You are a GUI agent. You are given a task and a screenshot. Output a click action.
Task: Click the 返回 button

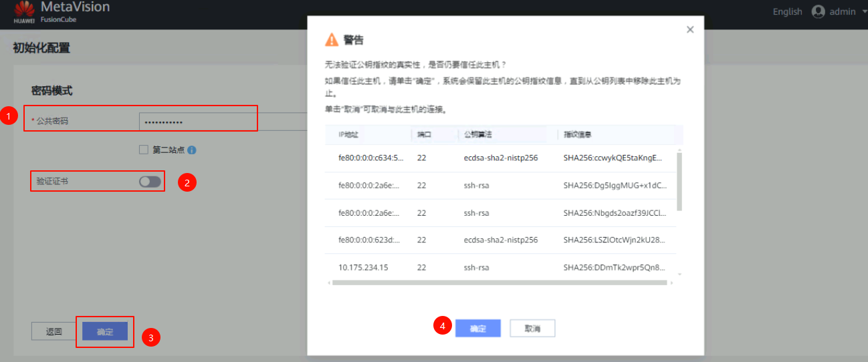[53, 332]
